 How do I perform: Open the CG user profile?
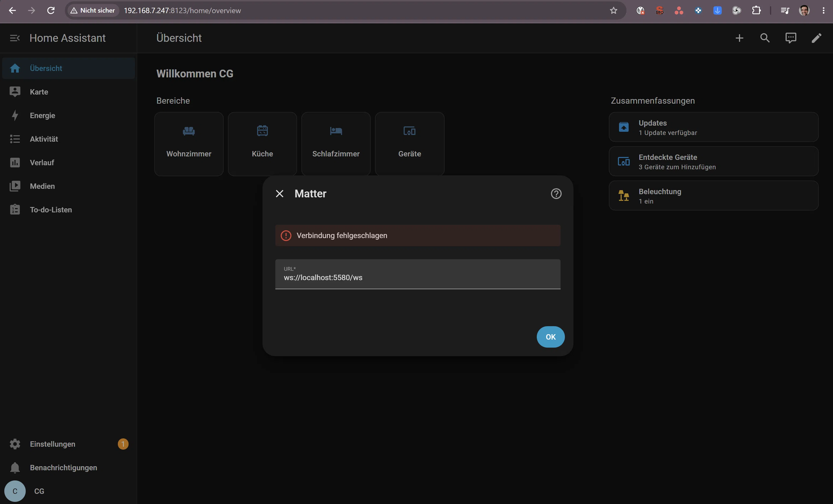coord(69,491)
